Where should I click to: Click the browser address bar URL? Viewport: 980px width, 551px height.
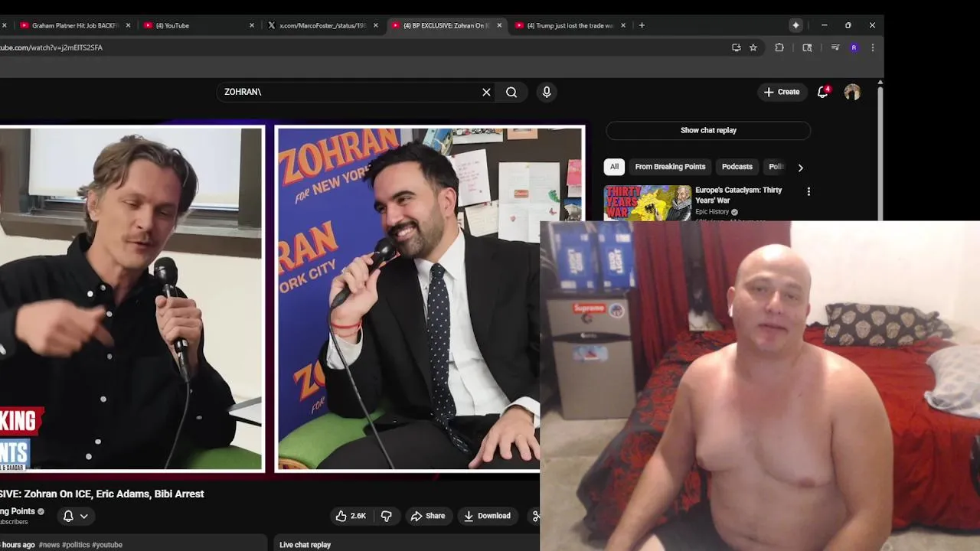[x=51, y=47]
